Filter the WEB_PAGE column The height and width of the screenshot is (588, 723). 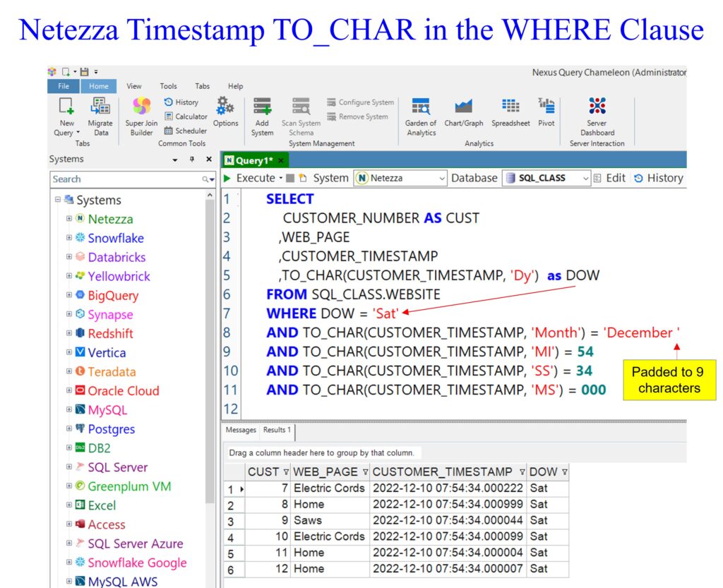[x=365, y=472]
